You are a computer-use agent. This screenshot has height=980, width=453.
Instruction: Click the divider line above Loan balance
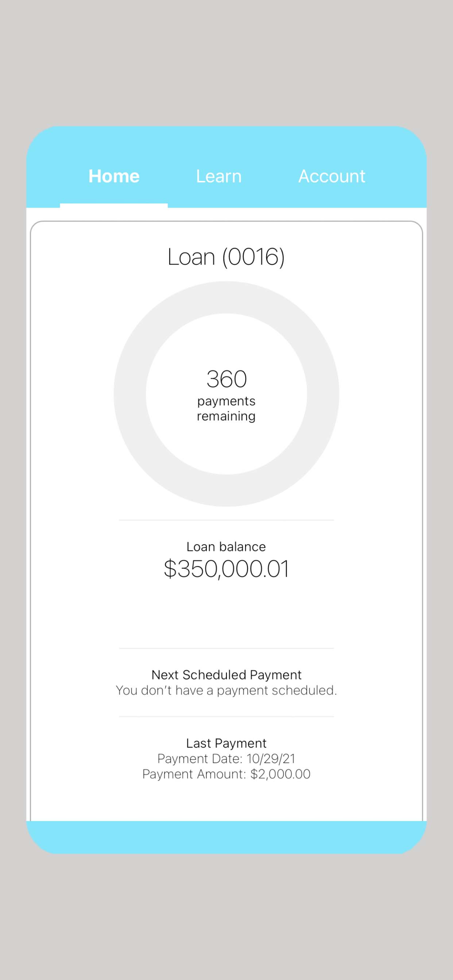pos(226,520)
